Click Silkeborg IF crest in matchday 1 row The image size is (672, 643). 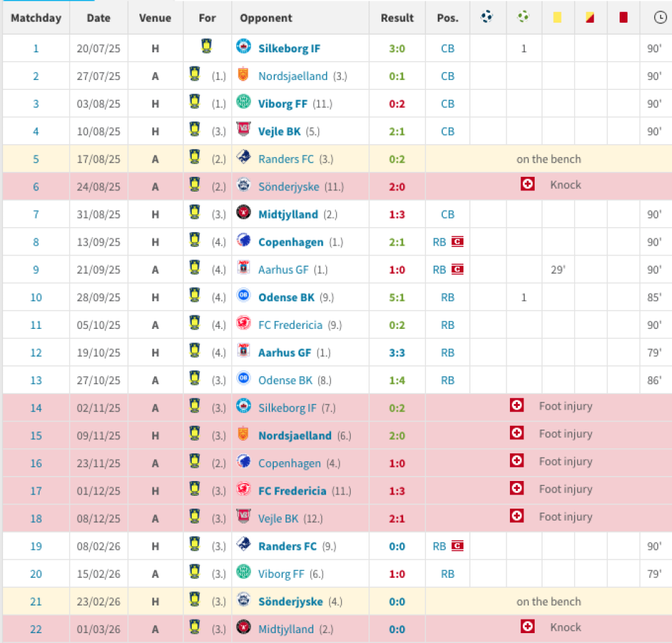click(x=243, y=47)
